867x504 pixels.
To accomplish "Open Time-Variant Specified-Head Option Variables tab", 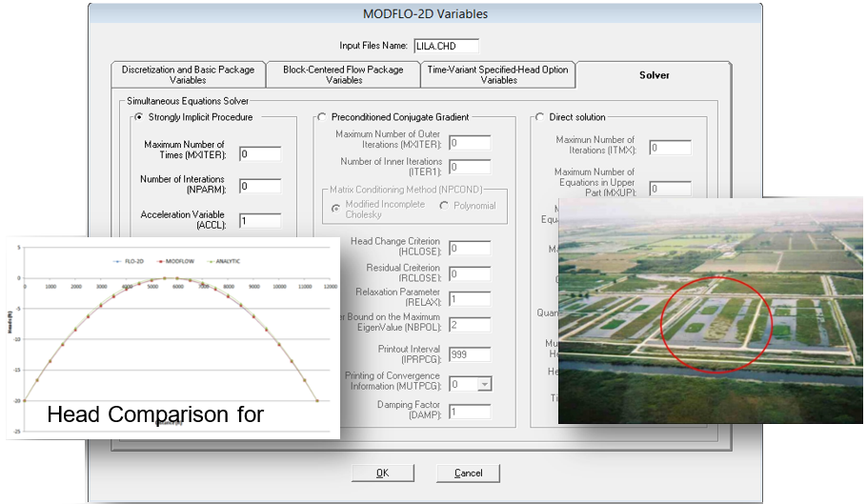I will click(497, 75).
